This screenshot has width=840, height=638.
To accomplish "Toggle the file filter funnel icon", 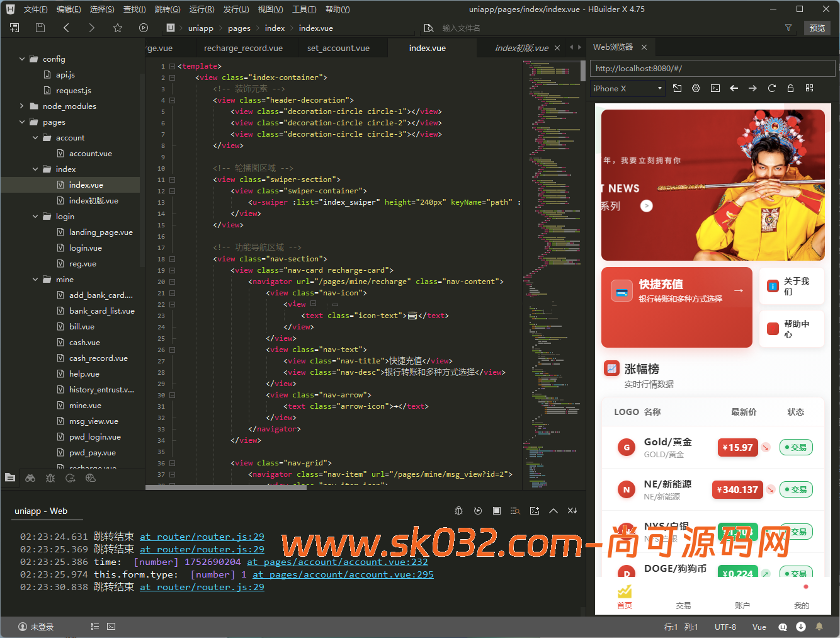I will click(788, 28).
